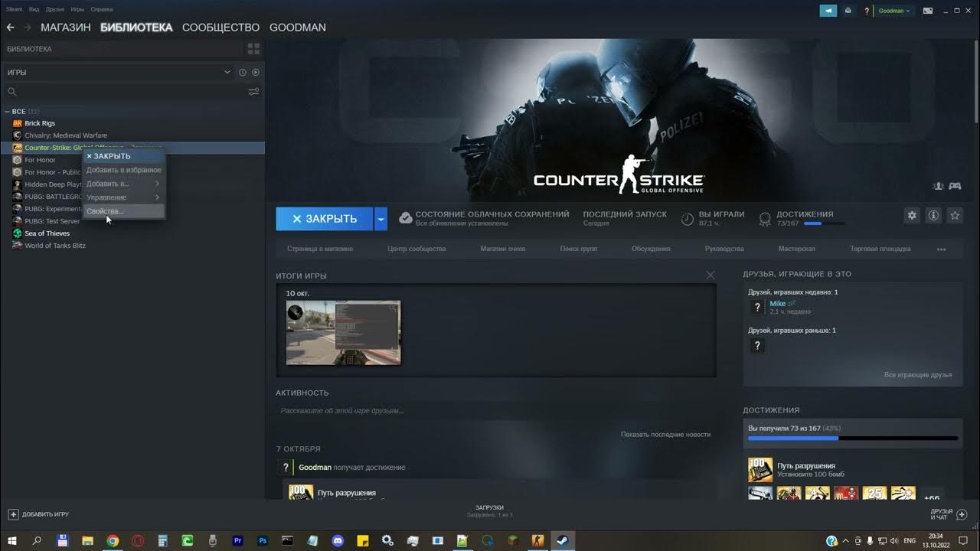Image resolution: width=980 pixels, height=551 pixels.
Task: Open the inbox envelope icon
Action: [848, 11]
